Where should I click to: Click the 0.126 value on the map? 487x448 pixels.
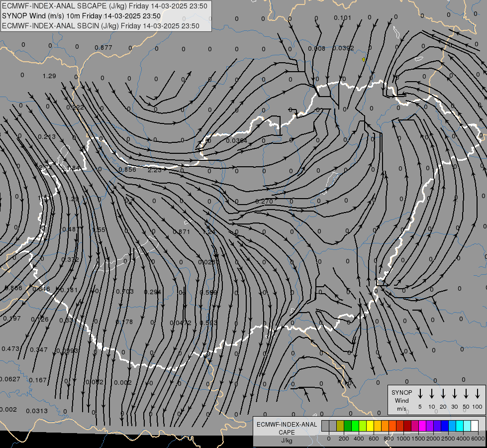40,319
